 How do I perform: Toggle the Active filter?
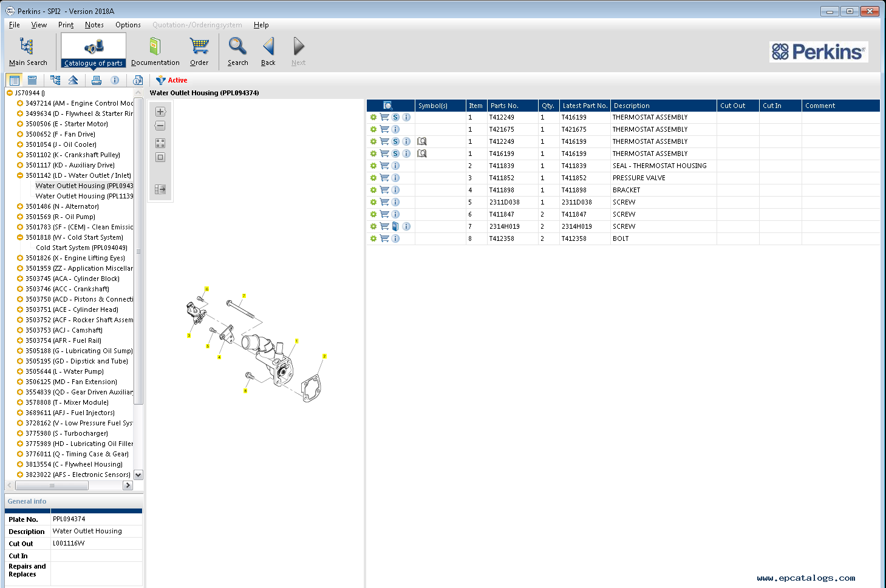coord(172,80)
